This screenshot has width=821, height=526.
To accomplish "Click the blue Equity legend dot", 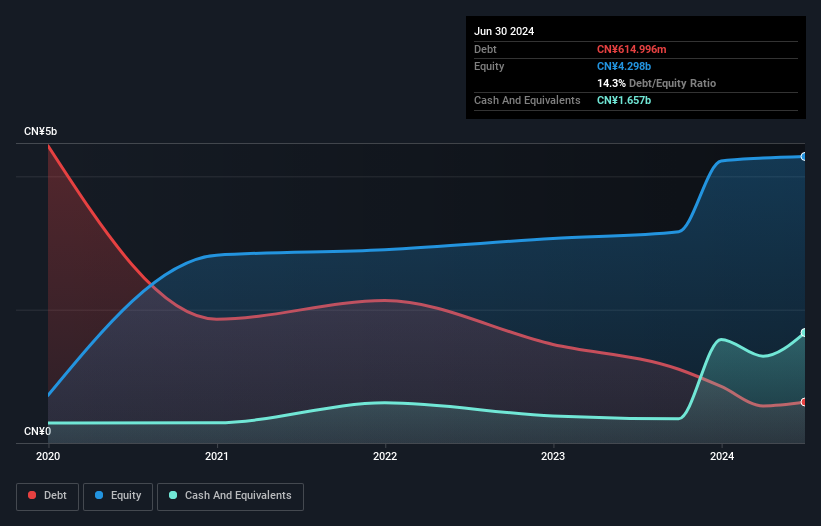I will click(99, 495).
